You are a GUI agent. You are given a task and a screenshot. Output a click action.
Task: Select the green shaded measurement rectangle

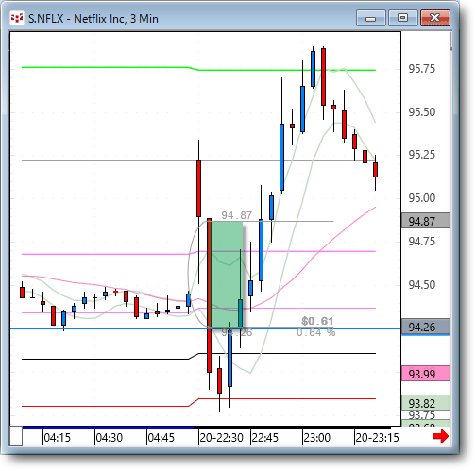(x=227, y=275)
